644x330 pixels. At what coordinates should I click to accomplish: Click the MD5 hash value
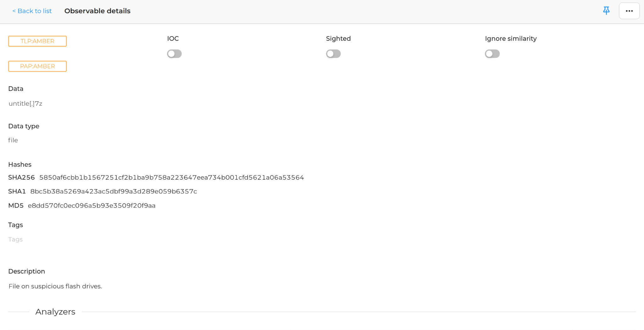click(x=92, y=205)
